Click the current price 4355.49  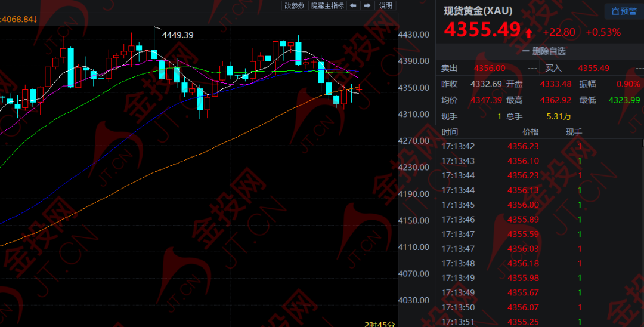(x=482, y=30)
